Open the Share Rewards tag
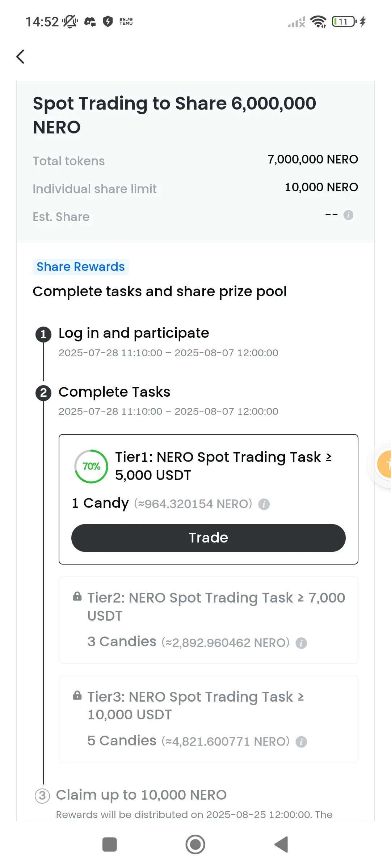391x868 pixels. pyautogui.click(x=81, y=267)
